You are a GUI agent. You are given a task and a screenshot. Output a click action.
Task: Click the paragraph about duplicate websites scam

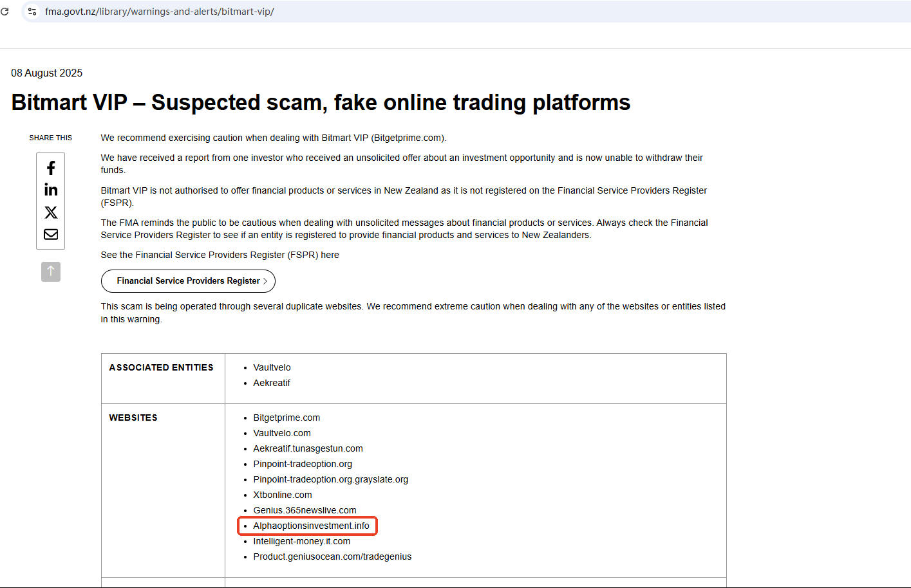coord(413,313)
